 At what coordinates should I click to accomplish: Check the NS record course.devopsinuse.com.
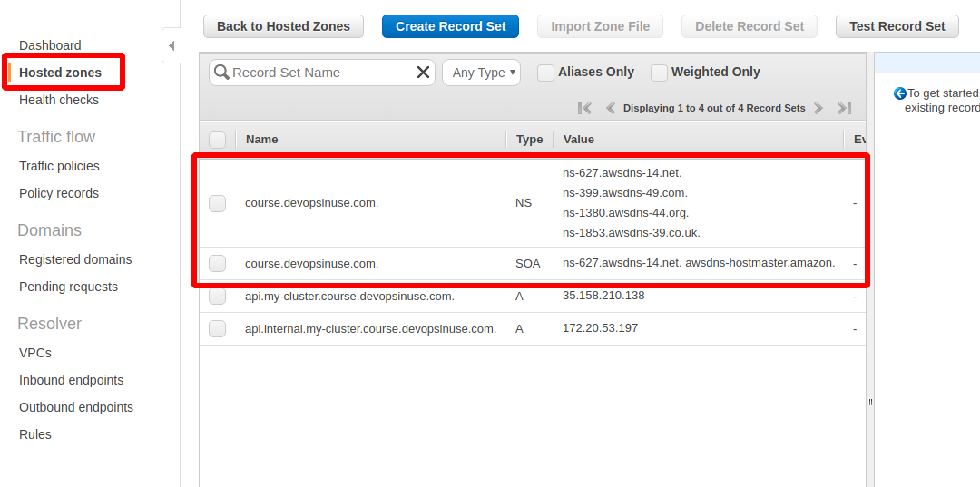point(218,203)
